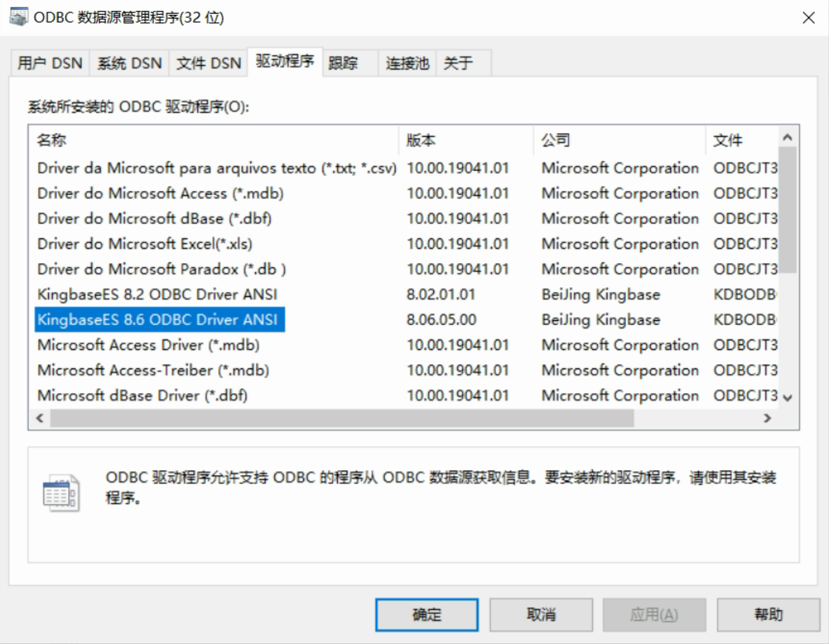Image resolution: width=829 pixels, height=644 pixels.
Task: Click Microsoft Corporation in Access-Treiber row
Action: 620,370
